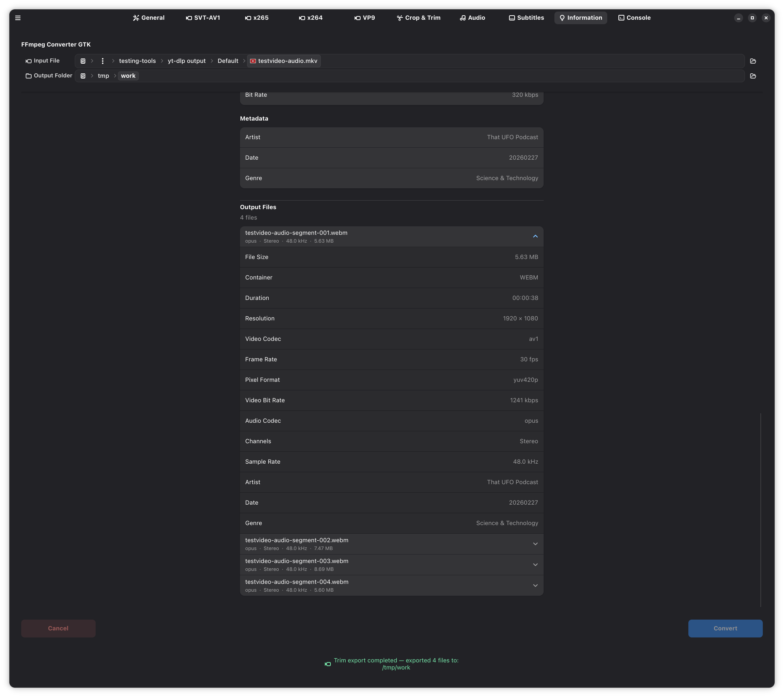The width and height of the screenshot is (784, 697).
Task: Expand testvideo-audio-segment-002.webm details
Action: pos(535,544)
